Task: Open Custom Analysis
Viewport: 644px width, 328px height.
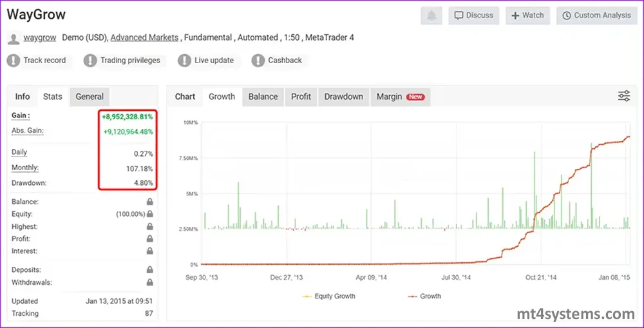Action: tap(597, 15)
